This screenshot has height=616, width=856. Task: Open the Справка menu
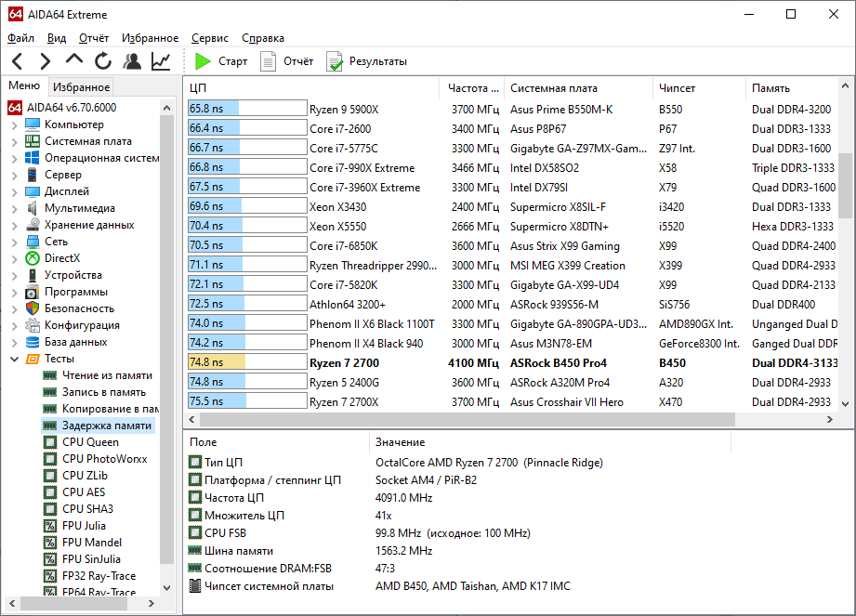tap(263, 38)
